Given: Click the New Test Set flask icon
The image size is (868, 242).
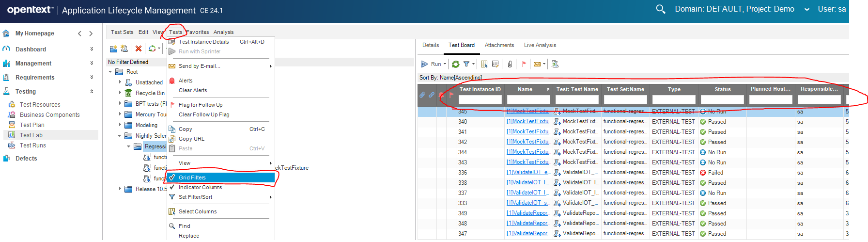Looking at the screenshot, I should [x=124, y=48].
